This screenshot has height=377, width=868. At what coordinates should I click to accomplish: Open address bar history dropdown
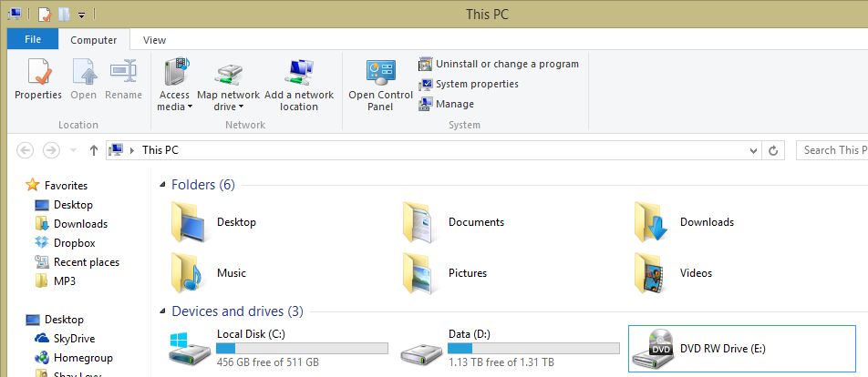(753, 150)
